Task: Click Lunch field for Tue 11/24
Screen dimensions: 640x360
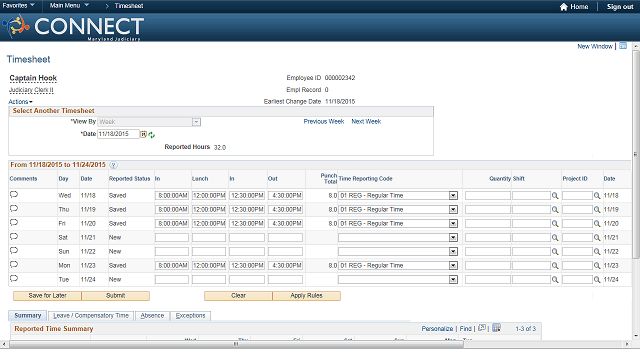Action: pyautogui.click(x=209, y=280)
